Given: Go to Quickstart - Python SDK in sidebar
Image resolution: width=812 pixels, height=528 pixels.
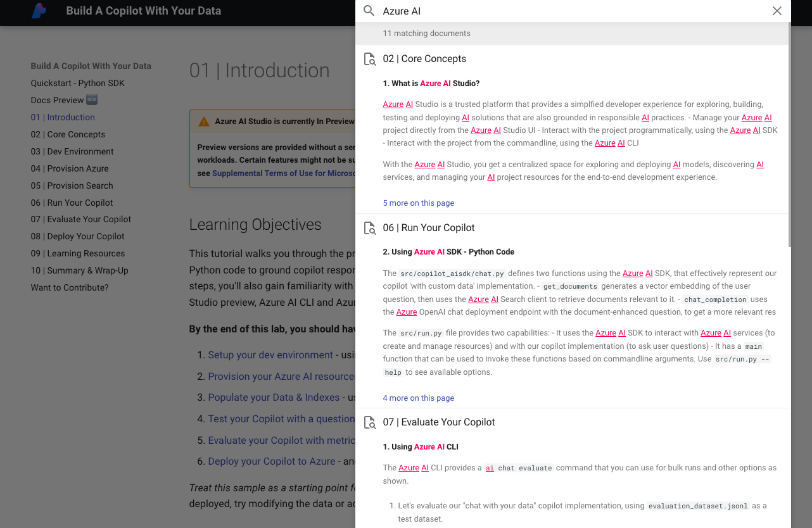Looking at the screenshot, I should (x=78, y=83).
